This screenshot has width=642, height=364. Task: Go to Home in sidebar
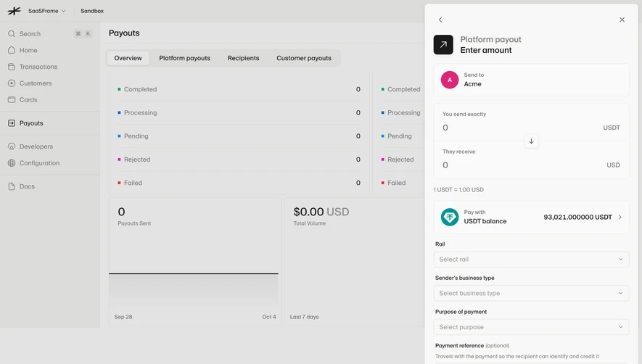coord(28,50)
